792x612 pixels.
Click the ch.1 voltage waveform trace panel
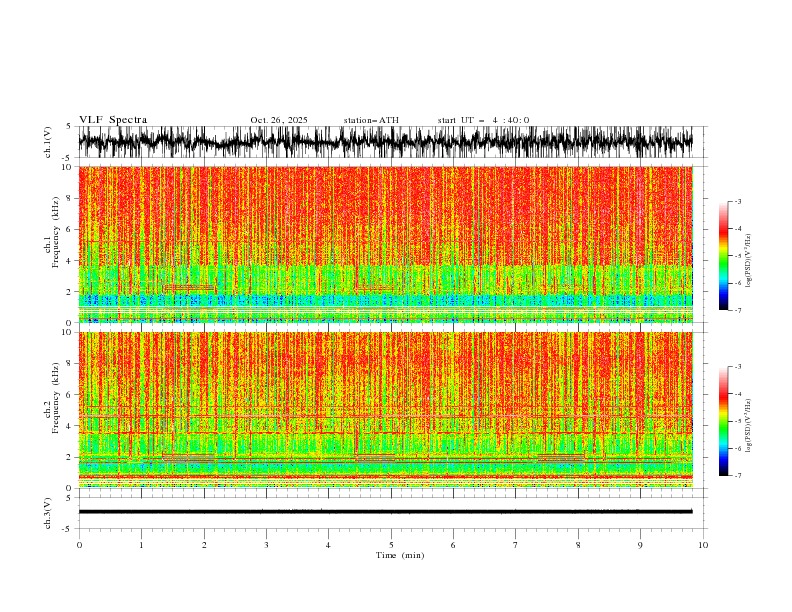385,142
